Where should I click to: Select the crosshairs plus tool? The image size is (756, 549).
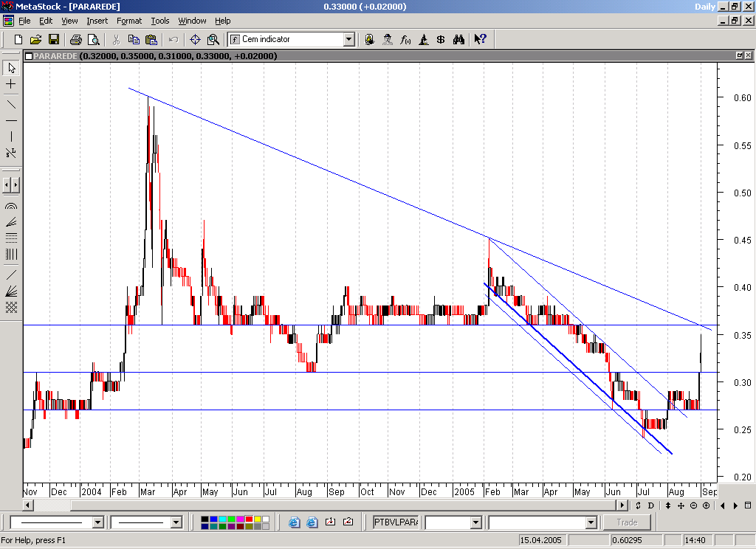click(11, 84)
